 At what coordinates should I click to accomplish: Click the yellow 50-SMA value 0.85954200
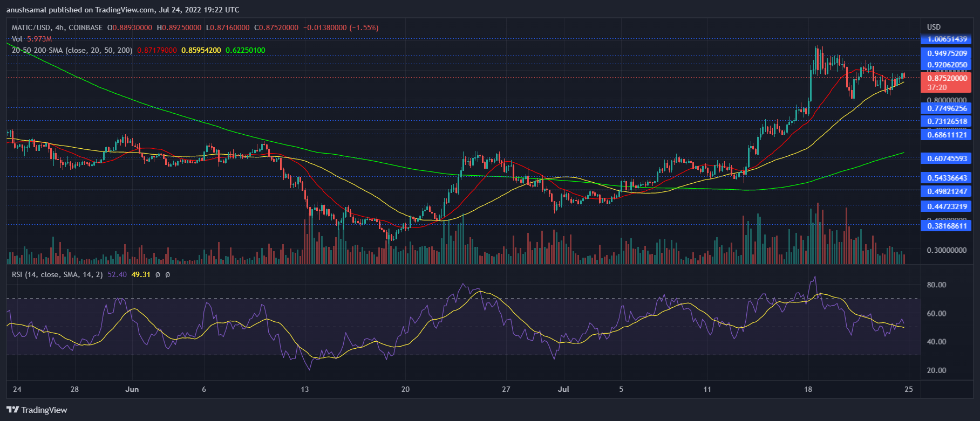point(201,50)
